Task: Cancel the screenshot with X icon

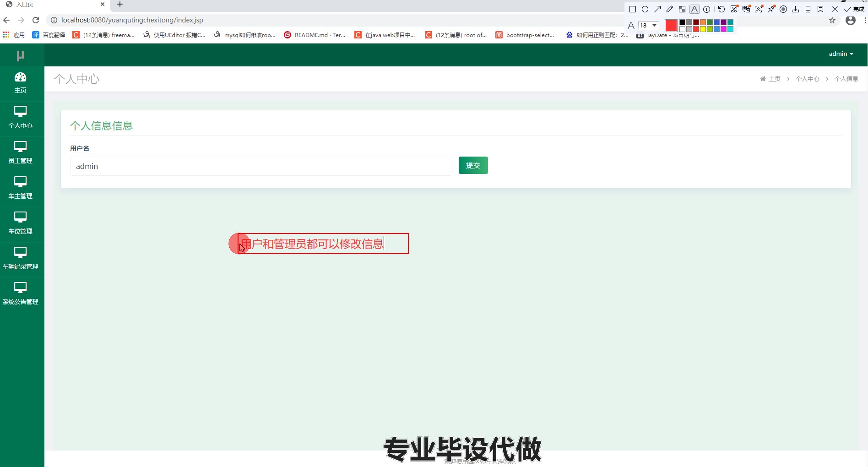Action: (835, 9)
